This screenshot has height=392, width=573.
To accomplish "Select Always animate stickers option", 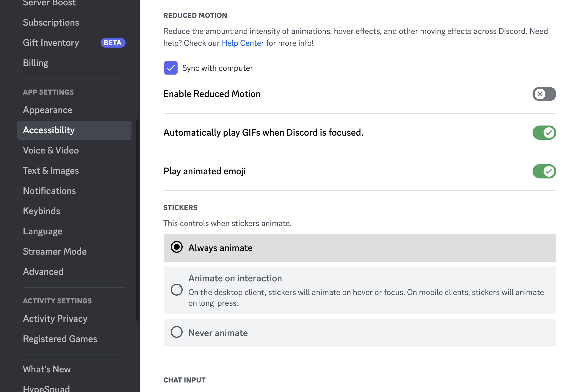I will point(177,248).
